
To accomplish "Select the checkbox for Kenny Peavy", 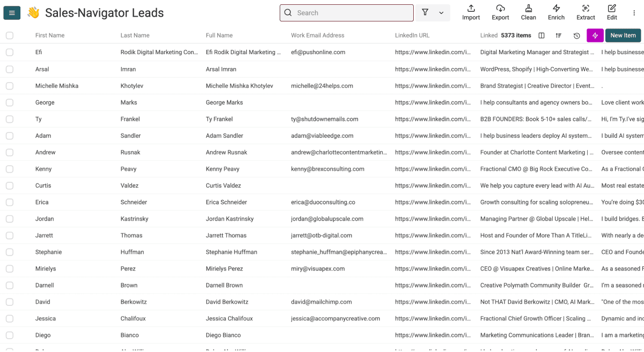I will click(10, 168).
